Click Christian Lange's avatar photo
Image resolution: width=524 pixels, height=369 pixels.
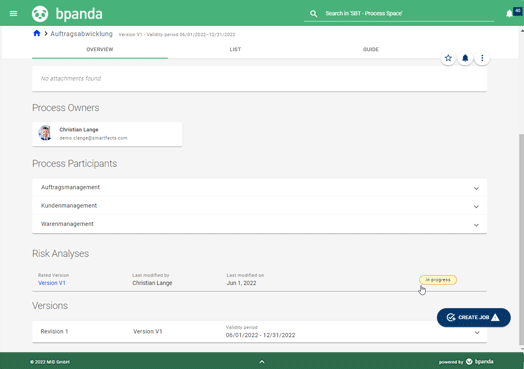[45, 133]
